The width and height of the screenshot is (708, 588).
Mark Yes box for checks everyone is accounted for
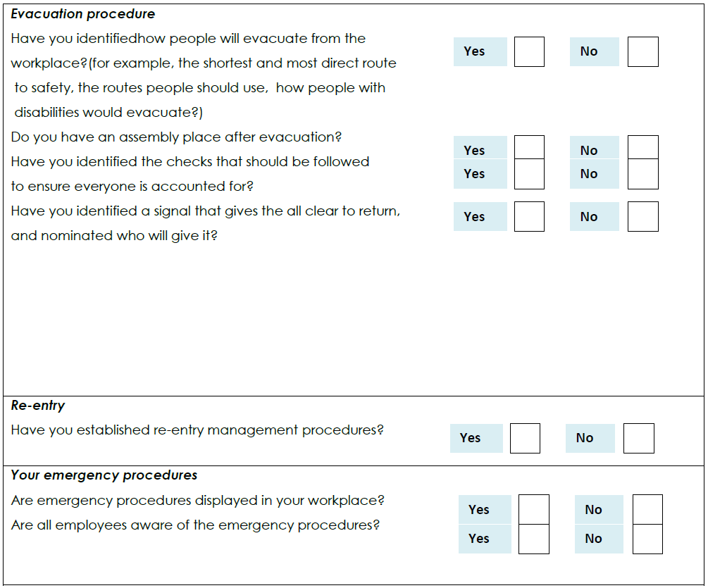click(529, 174)
